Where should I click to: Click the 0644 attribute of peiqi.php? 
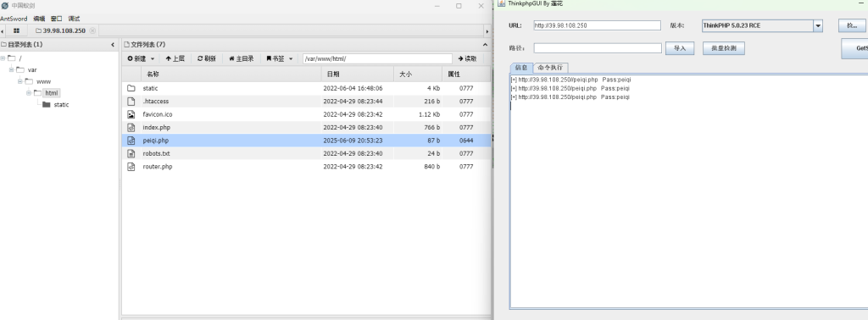click(x=466, y=141)
